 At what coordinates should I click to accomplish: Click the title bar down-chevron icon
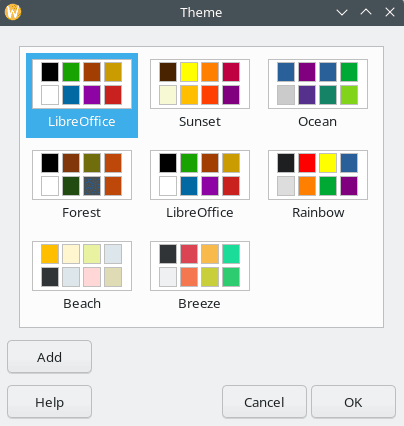pyautogui.click(x=342, y=13)
